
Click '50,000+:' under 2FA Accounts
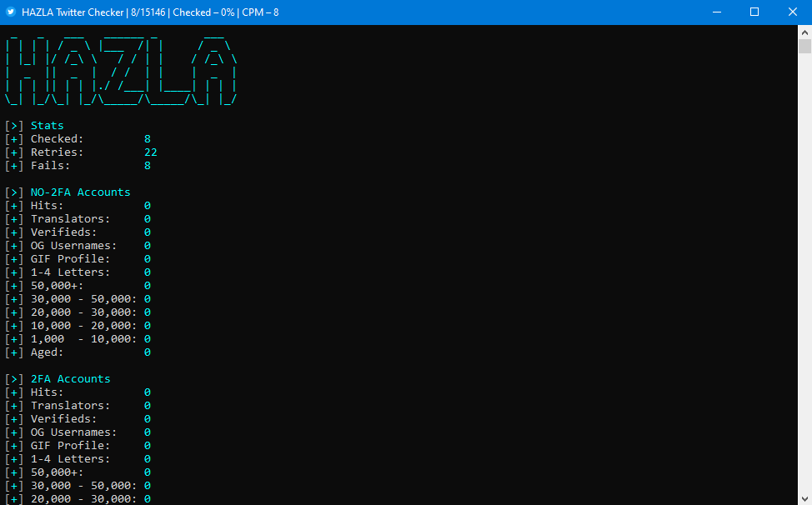57,472
